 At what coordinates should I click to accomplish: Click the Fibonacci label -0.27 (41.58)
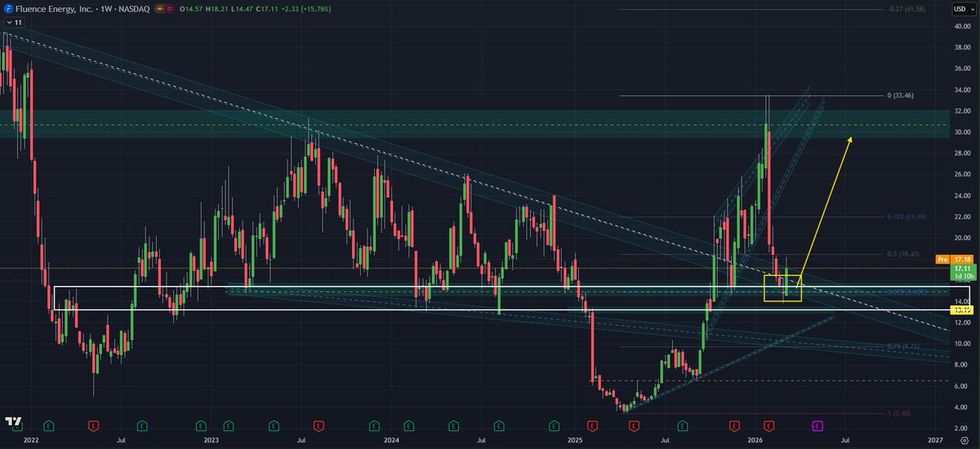[906, 9]
